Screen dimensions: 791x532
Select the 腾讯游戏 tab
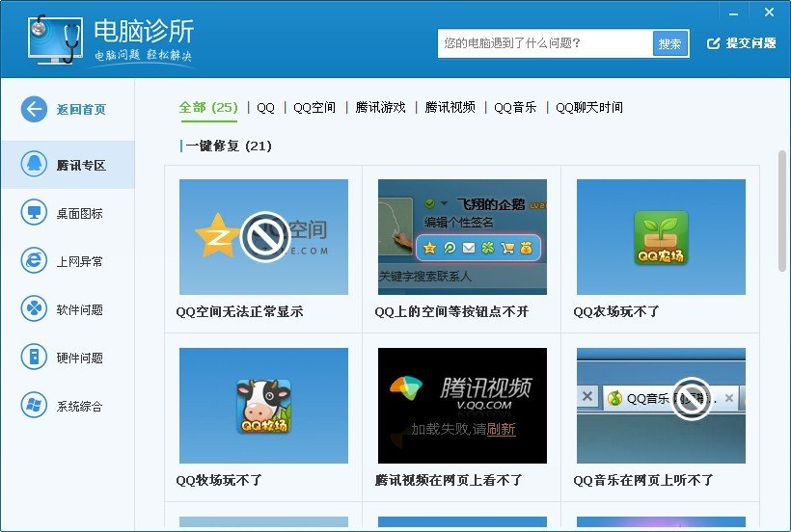(x=380, y=107)
